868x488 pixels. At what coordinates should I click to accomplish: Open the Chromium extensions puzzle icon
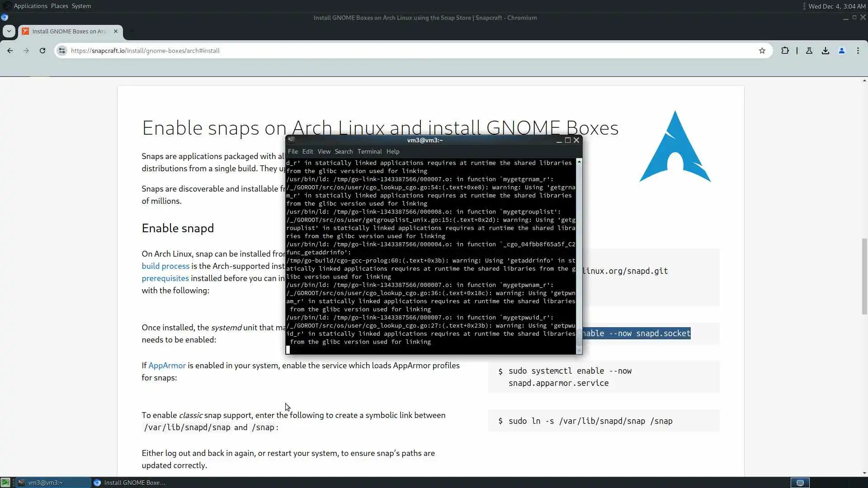click(785, 51)
